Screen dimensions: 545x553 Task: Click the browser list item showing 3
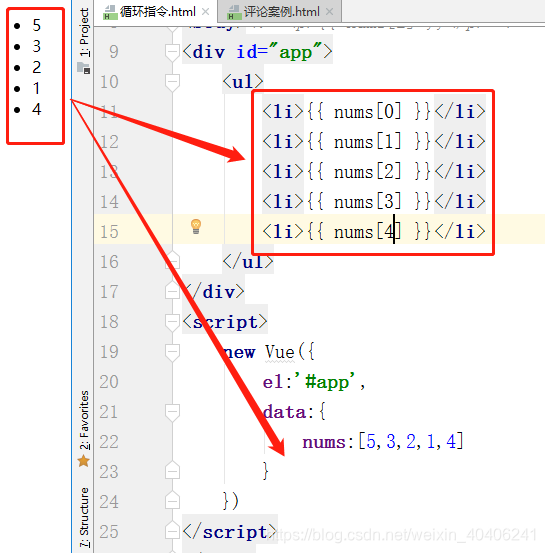click(x=37, y=46)
